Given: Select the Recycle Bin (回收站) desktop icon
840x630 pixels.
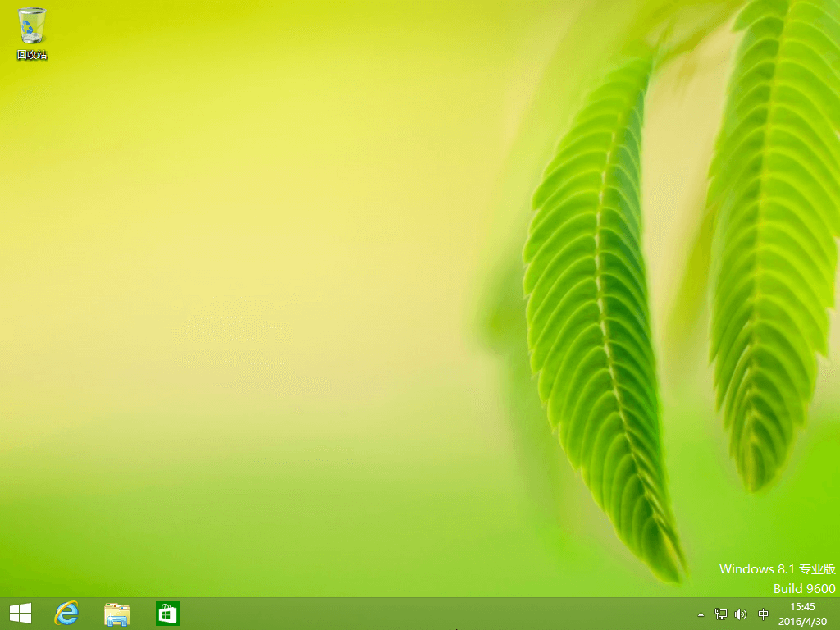Looking at the screenshot, I should [32, 33].
